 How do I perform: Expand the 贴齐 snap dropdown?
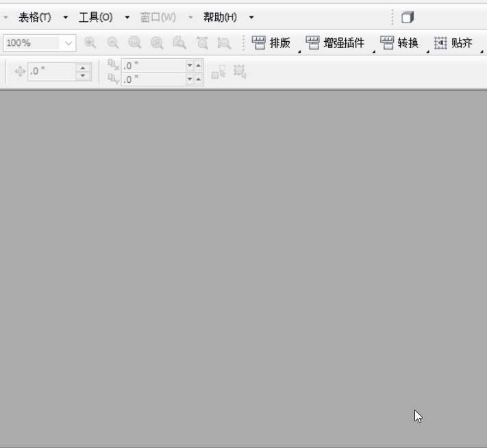pos(482,51)
